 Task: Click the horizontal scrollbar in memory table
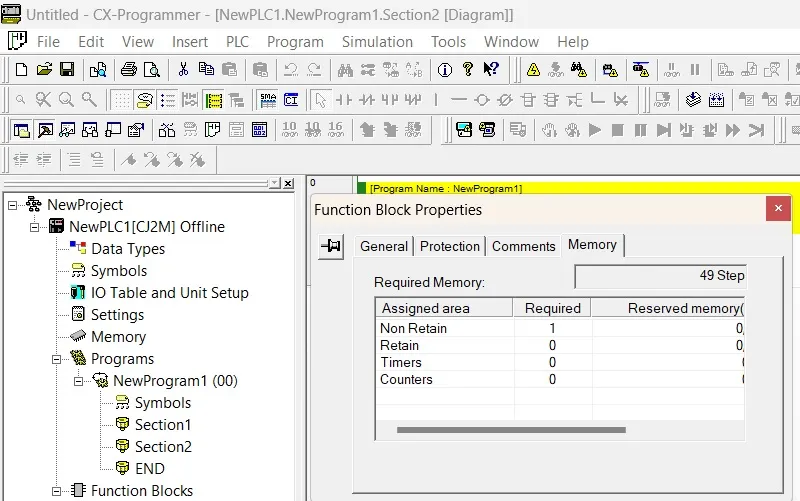point(511,430)
